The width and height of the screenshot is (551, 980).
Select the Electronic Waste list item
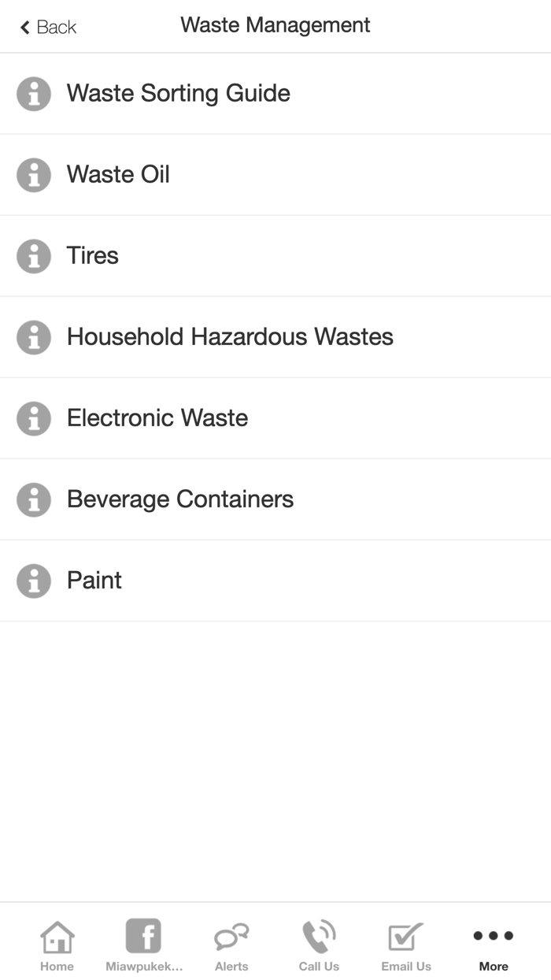click(x=157, y=418)
